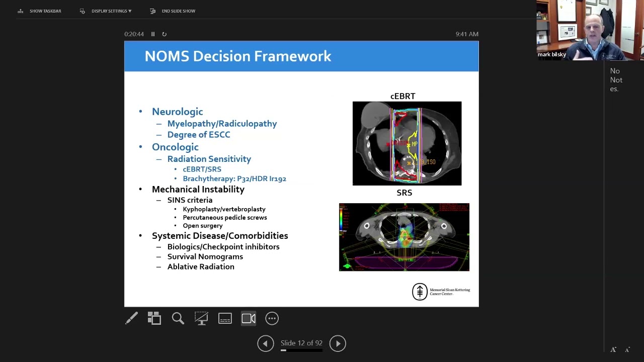
Task: Click the cEBRT CT scan image
Action: tap(407, 143)
